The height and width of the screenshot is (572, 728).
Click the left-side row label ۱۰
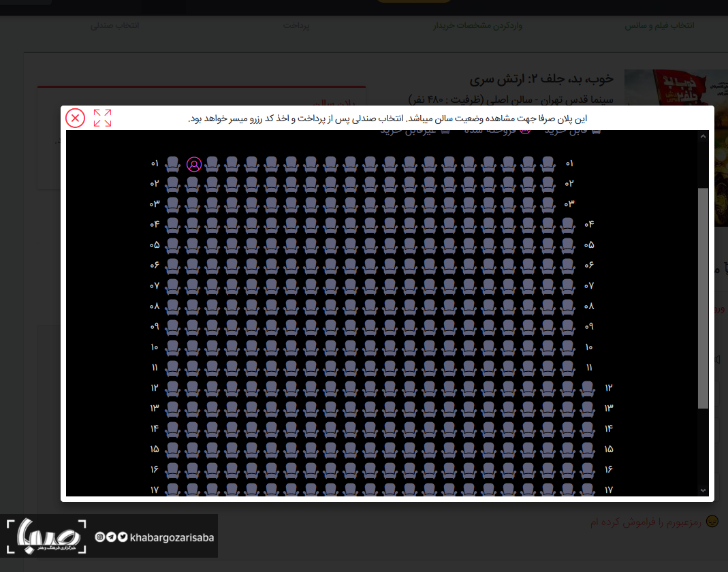click(155, 347)
